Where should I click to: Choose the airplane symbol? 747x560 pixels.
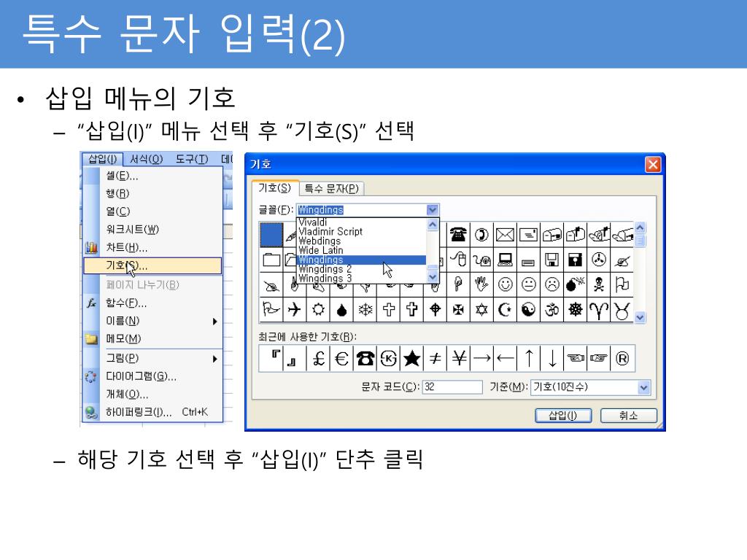click(x=295, y=310)
